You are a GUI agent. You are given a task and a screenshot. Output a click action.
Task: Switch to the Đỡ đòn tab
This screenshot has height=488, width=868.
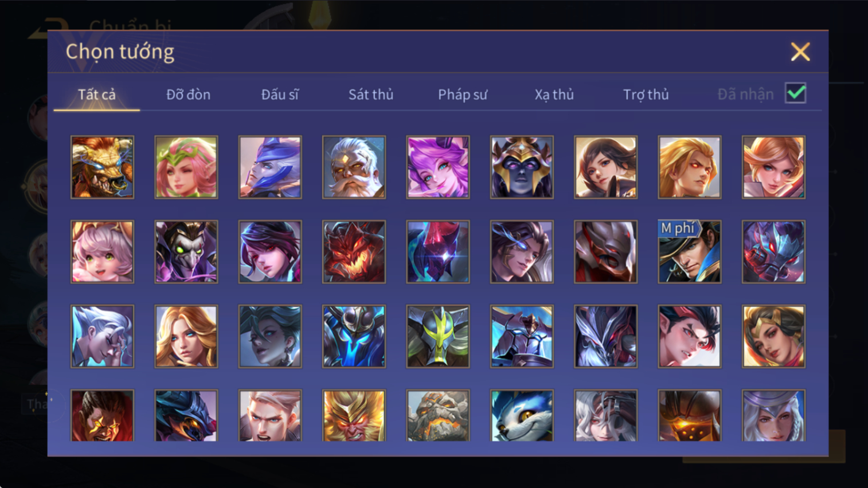[188, 95]
